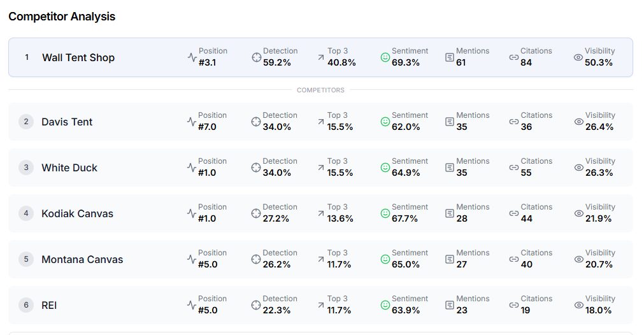Click the Competitor Analysis heading
The height and width of the screenshot is (335, 644).
pos(62,17)
